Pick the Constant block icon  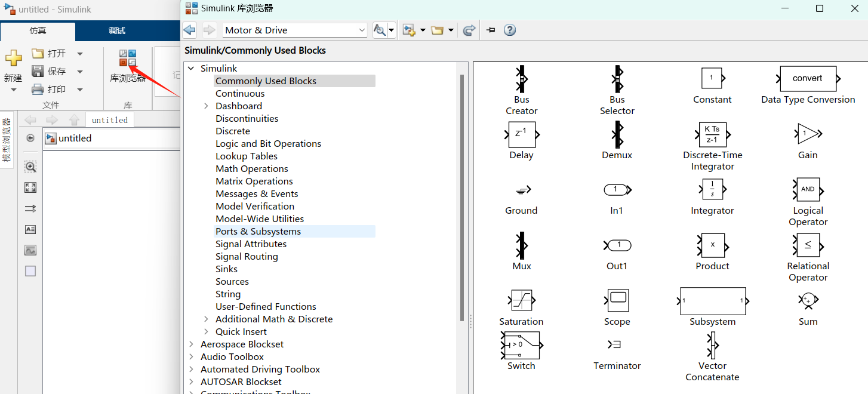pos(712,78)
